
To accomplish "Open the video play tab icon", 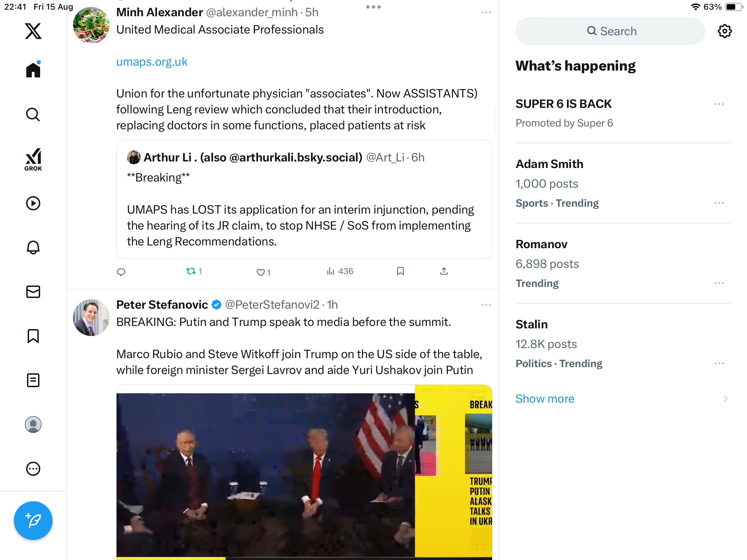I will coord(33,203).
